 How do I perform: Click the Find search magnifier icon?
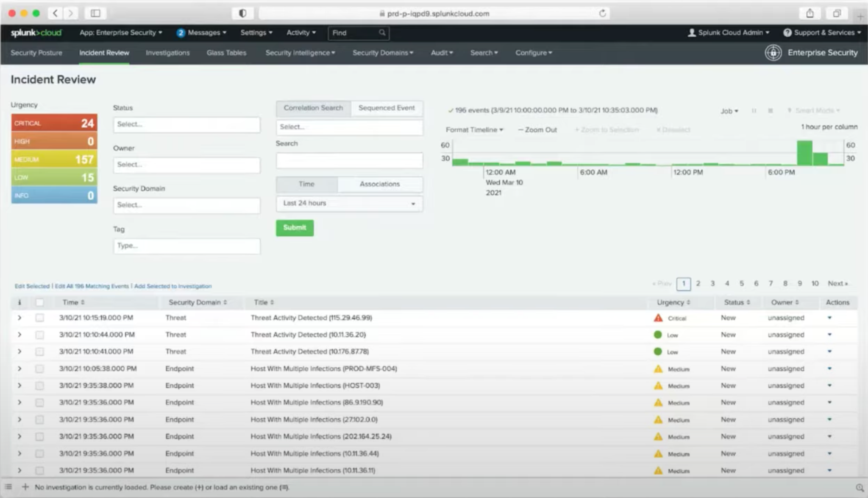click(x=382, y=33)
